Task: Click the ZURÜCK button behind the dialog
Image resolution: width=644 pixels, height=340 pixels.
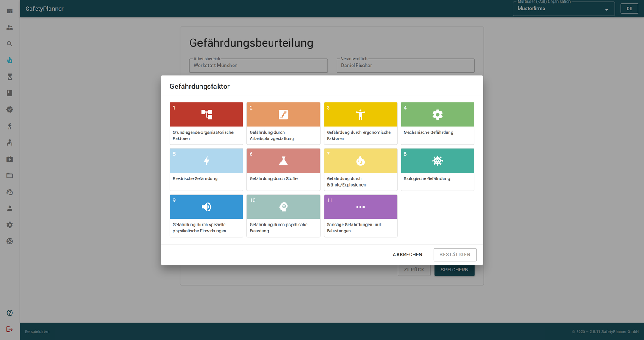Action: pyautogui.click(x=414, y=270)
